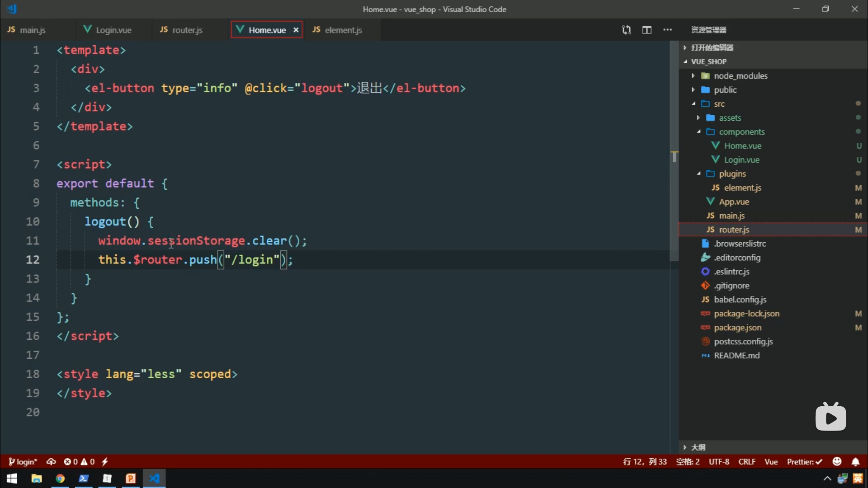Show hidden system tray icons arrow
868x488 pixels.
tap(827, 479)
